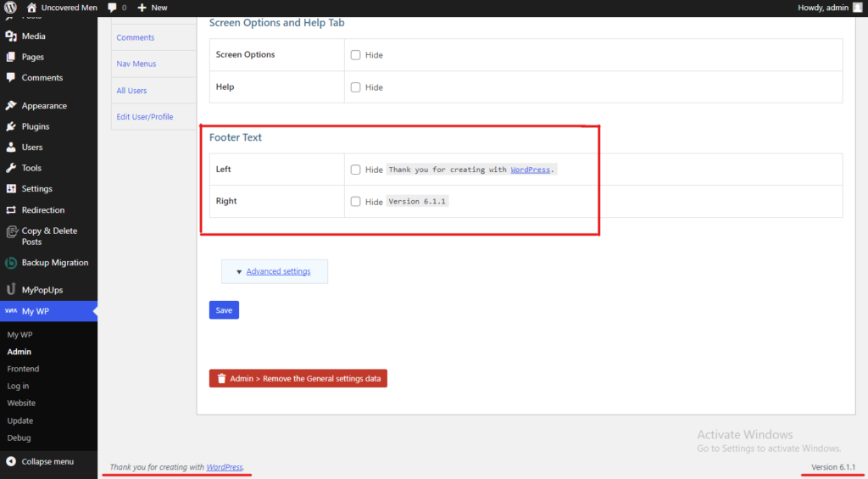Click the MyPopUps icon in sidebar

tap(10, 290)
